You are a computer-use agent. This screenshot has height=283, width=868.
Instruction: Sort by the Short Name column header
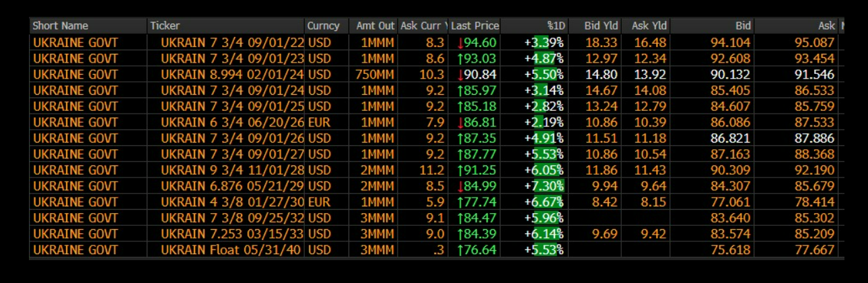(61, 26)
